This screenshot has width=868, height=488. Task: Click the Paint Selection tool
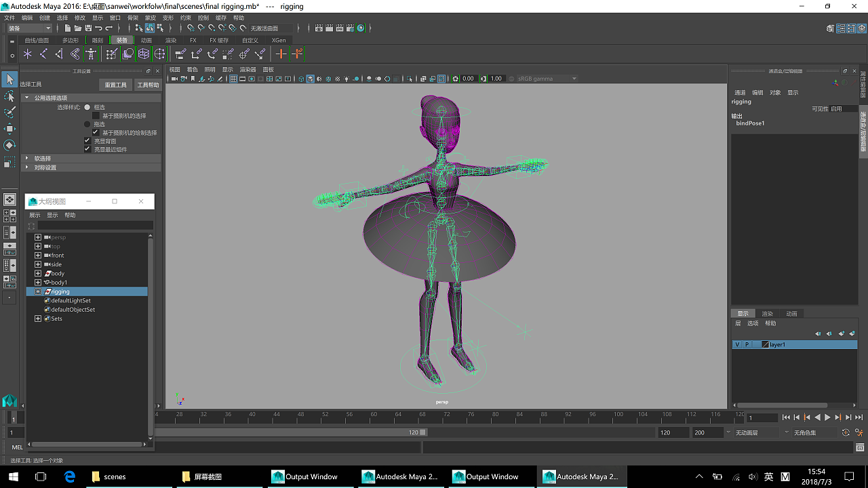point(9,113)
